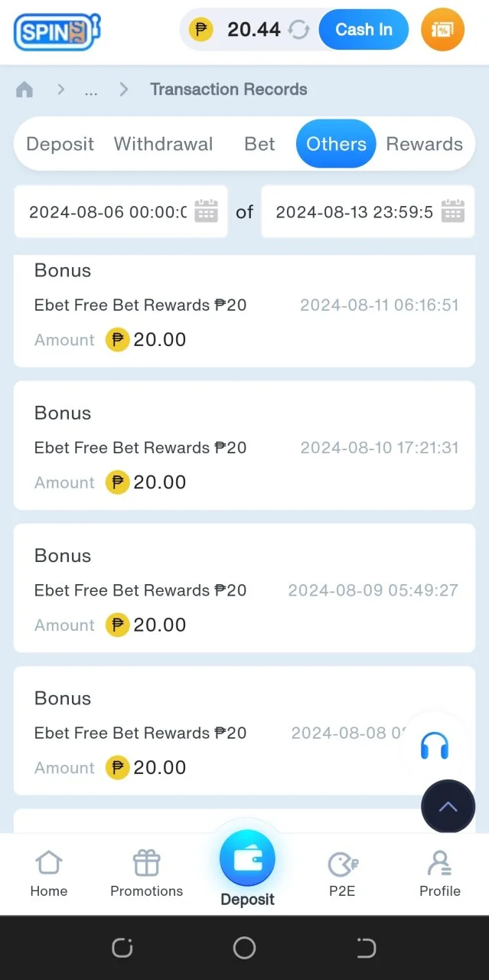Click the Cash In button
This screenshot has height=980, width=489.
point(364,30)
